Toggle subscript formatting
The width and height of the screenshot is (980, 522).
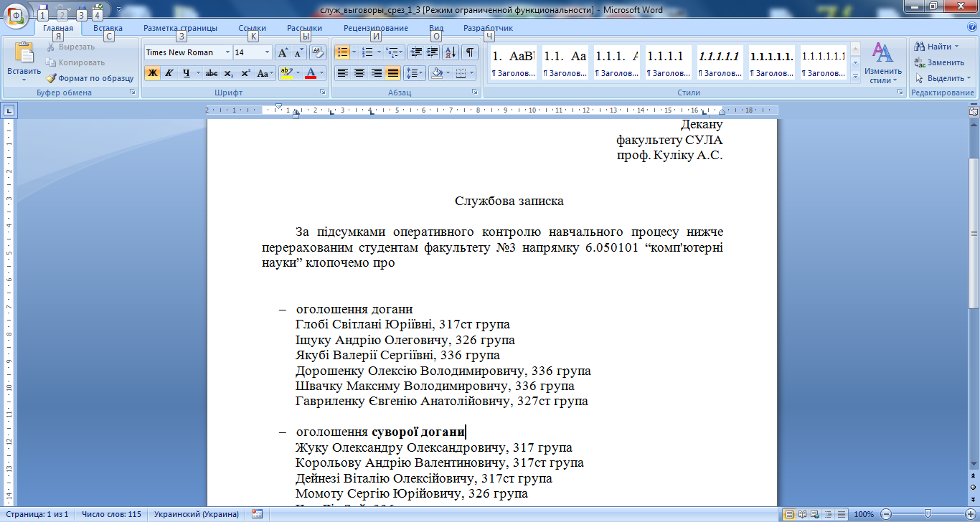(x=228, y=73)
